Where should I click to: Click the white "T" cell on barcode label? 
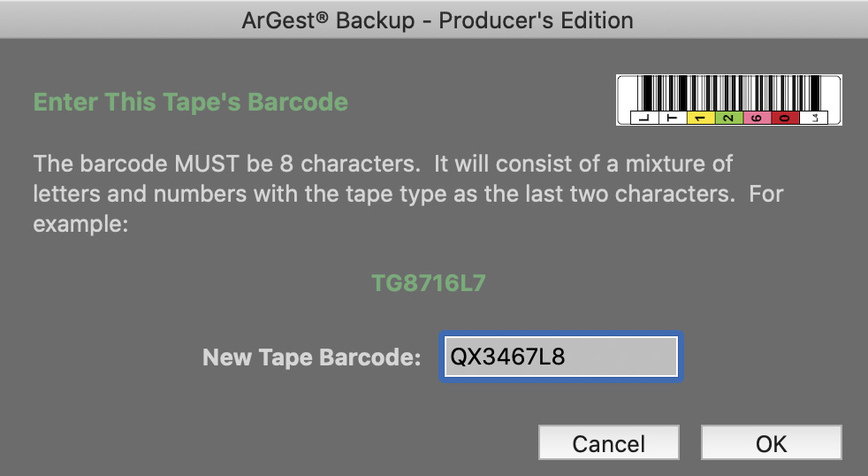(x=673, y=118)
